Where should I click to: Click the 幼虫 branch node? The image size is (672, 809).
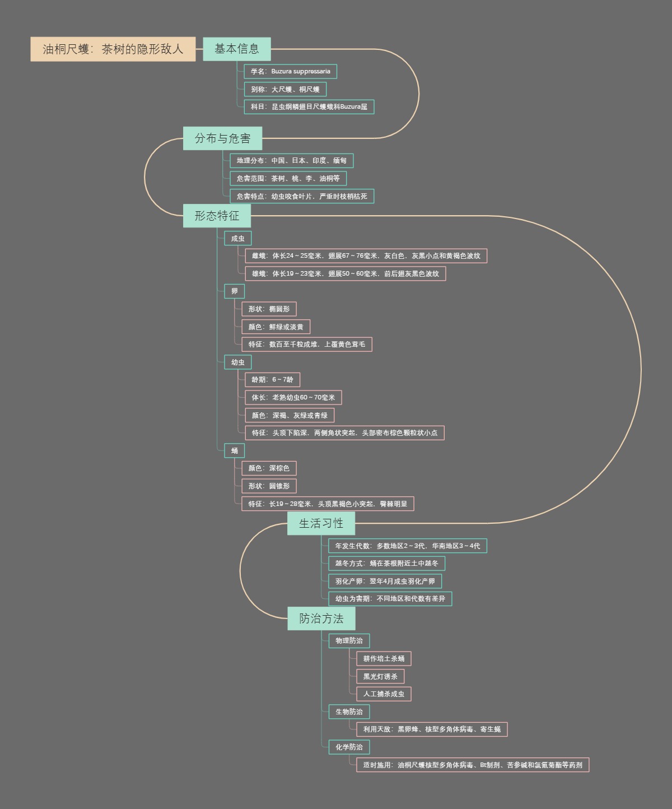(237, 362)
